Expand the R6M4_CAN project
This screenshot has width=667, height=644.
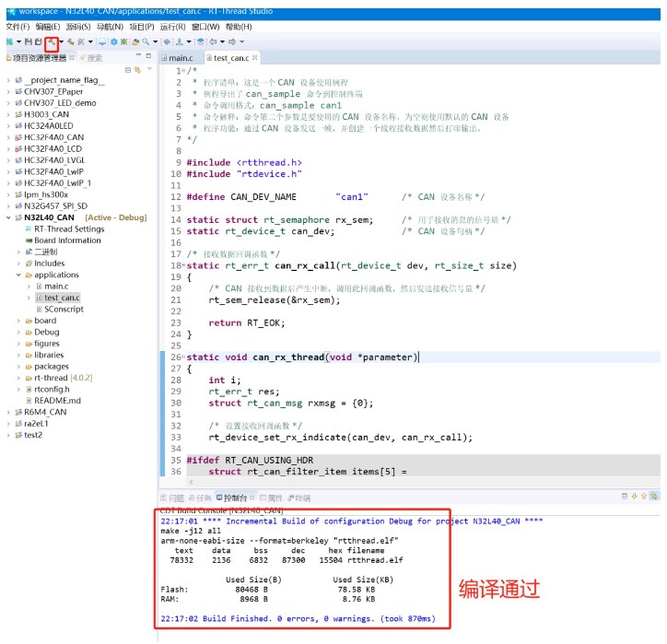(8, 412)
